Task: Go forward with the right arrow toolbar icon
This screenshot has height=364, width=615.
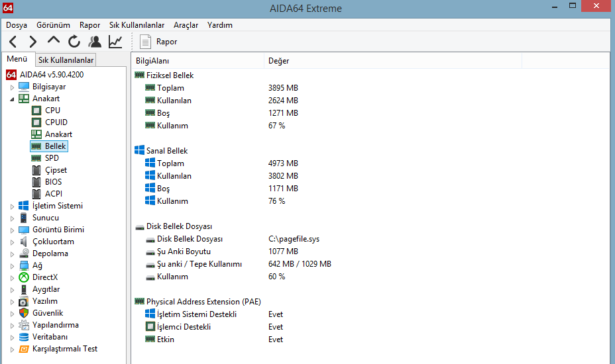Action: click(33, 42)
